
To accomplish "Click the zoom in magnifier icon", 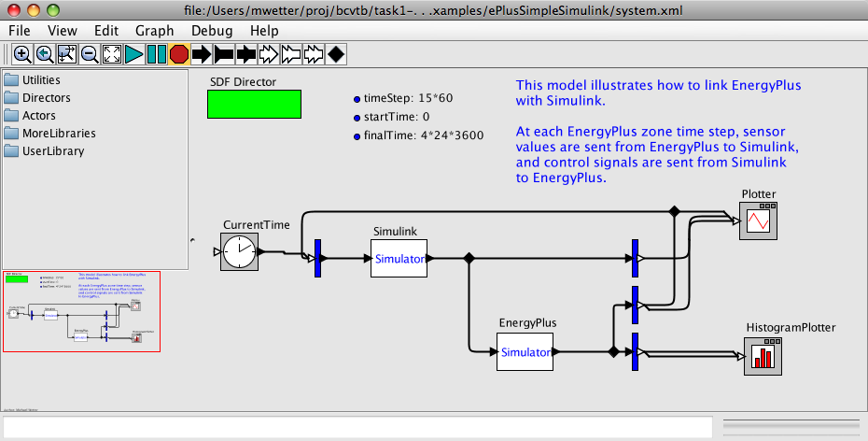I will click(22, 54).
